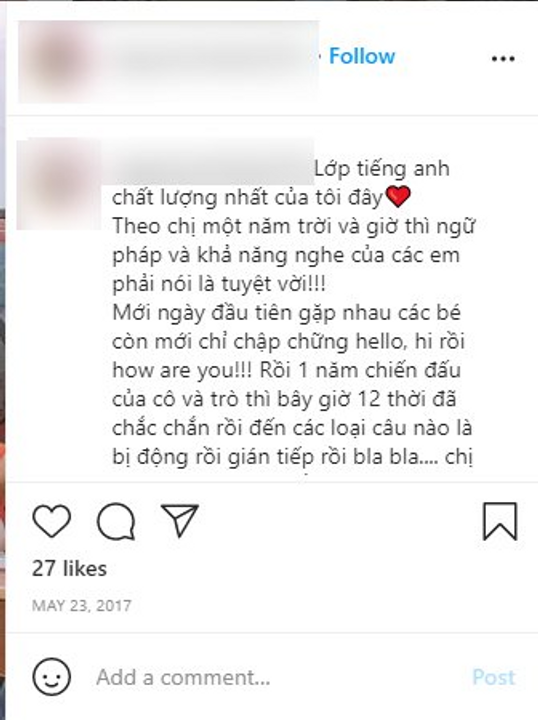Share the post using paper plane icon
538x720 pixels.
coord(180,520)
